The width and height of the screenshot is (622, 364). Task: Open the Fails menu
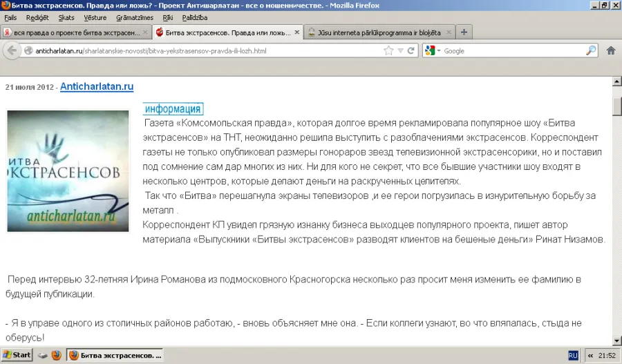point(10,18)
